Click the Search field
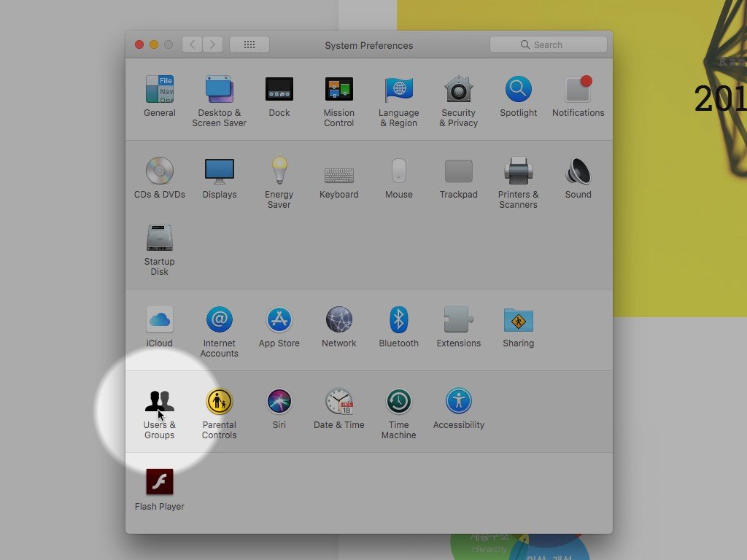Screen dimensions: 747x560 click(x=548, y=44)
